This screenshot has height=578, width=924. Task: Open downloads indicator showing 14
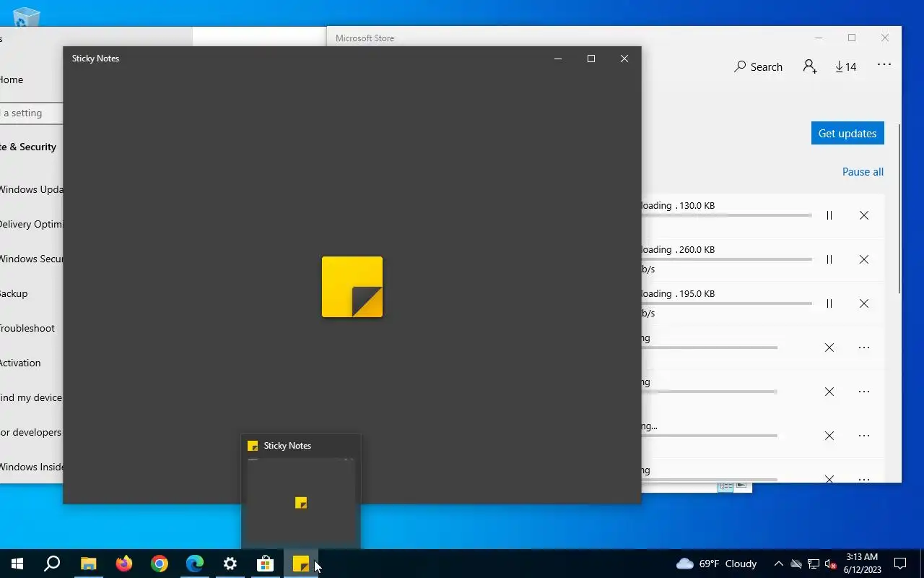pyautogui.click(x=845, y=66)
